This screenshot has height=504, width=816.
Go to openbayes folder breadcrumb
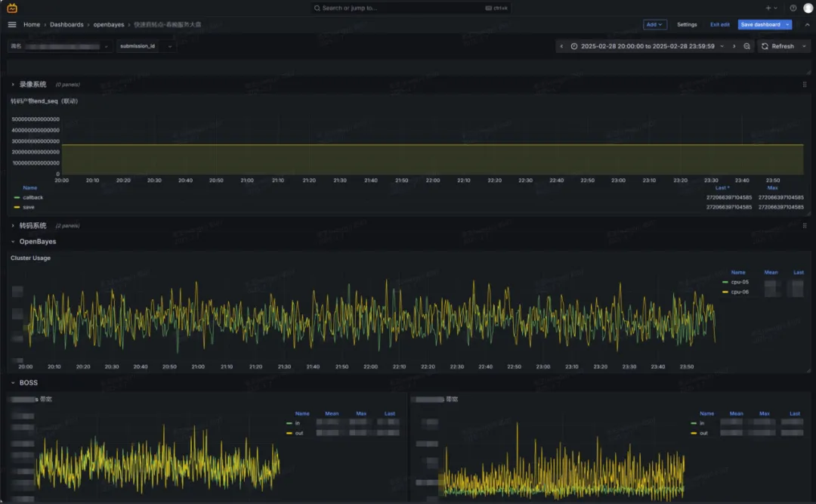tap(109, 24)
